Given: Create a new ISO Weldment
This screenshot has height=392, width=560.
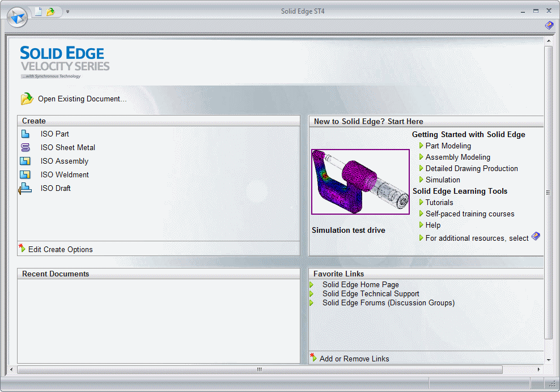Looking at the screenshot, I should click(x=65, y=174).
